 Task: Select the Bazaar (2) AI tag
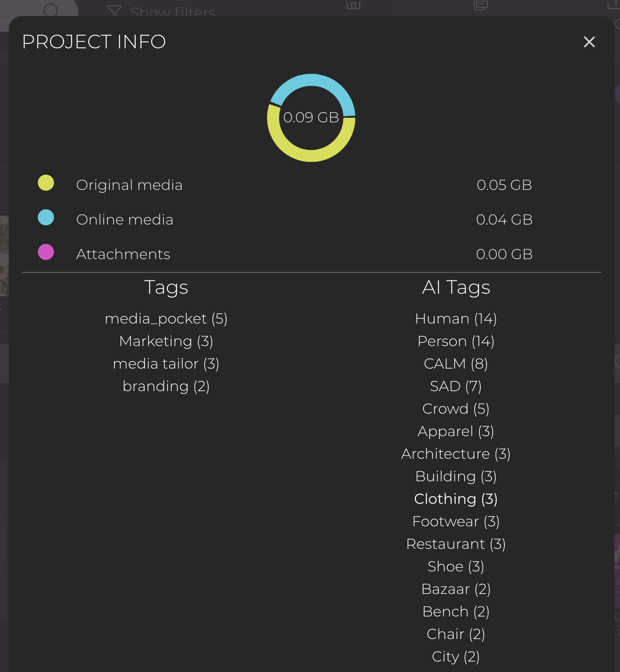(x=456, y=589)
